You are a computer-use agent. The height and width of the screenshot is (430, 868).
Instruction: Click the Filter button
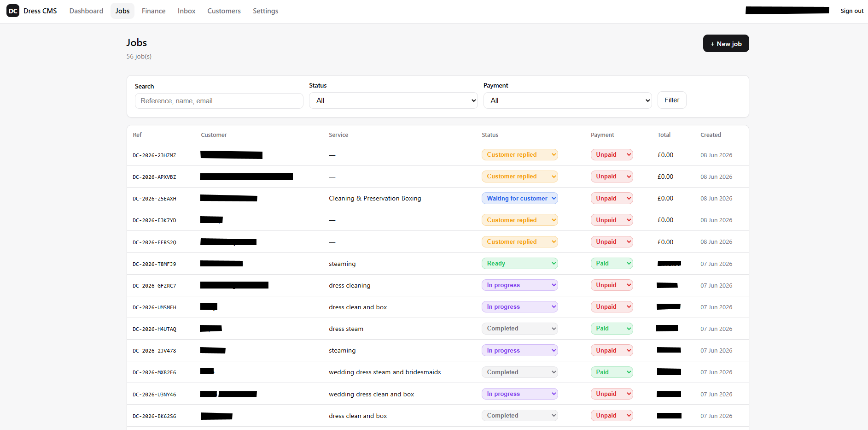click(672, 100)
